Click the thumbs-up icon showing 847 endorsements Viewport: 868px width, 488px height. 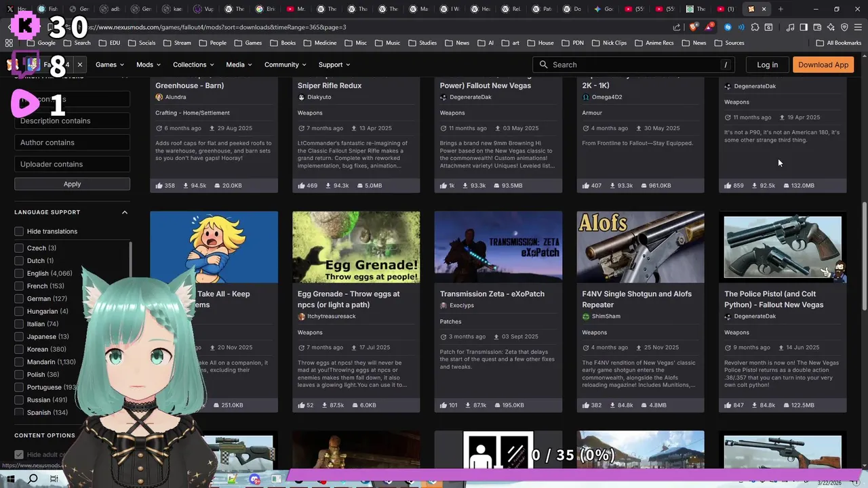click(x=728, y=405)
